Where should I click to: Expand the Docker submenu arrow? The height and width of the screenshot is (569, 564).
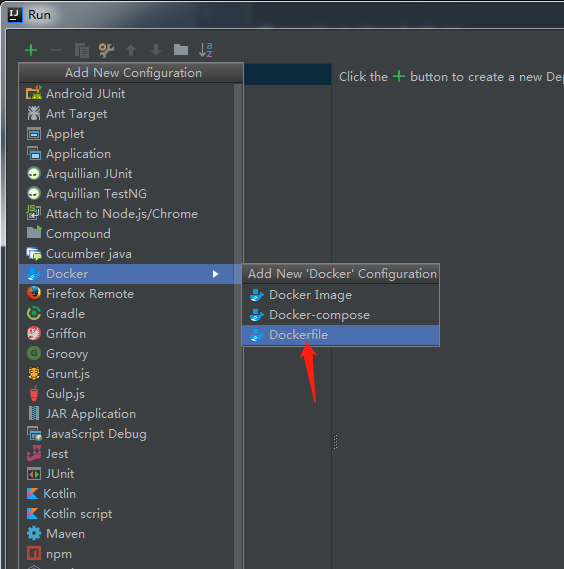click(216, 274)
